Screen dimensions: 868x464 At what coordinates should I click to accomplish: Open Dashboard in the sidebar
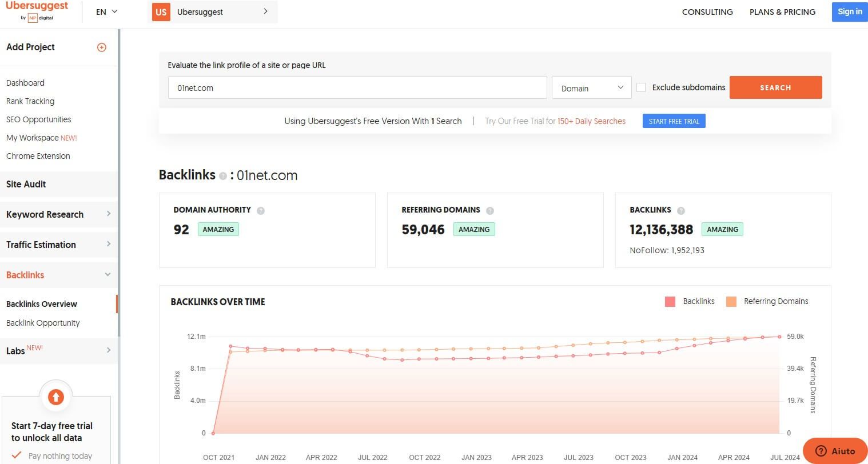click(x=25, y=83)
